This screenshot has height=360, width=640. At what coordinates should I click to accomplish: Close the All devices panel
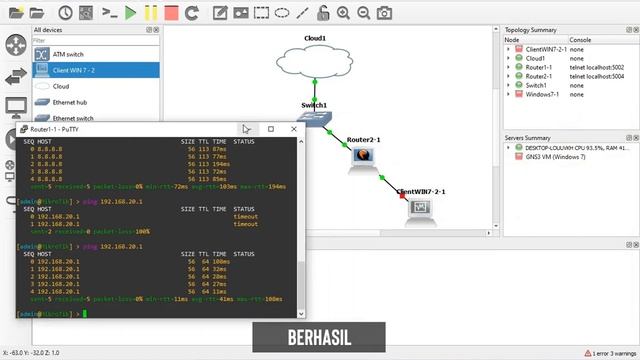click(156, 30)
